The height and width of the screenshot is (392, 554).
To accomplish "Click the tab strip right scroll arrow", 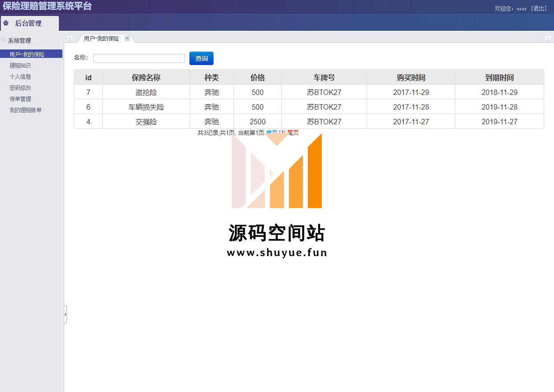I will [x=548, y=38].
